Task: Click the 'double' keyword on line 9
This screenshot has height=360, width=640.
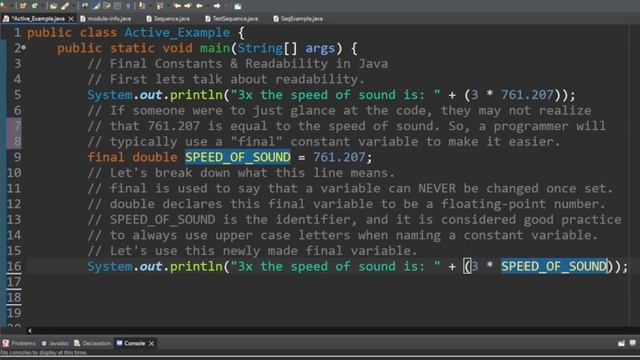Action: coord(155,157)
